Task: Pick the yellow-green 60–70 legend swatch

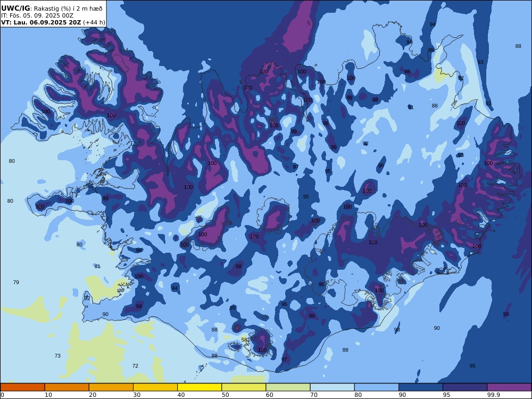Action: (x=288, y=387)
